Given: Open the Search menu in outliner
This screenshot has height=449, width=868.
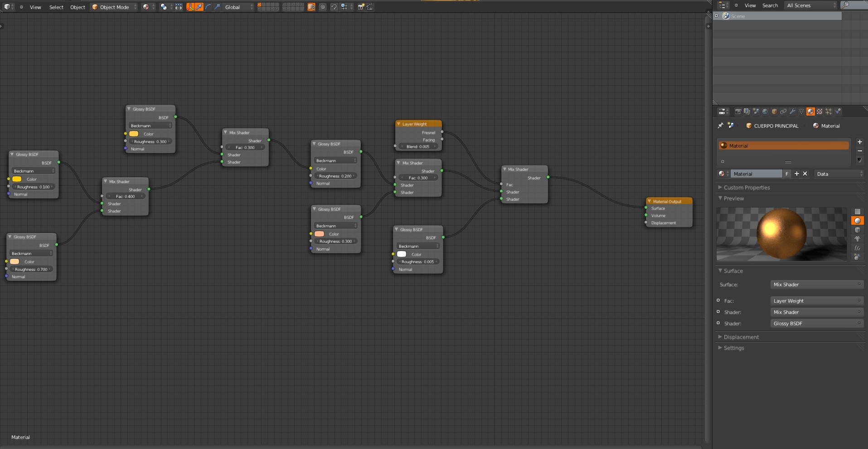Looking at the screenshot, I should click(x=770, y=5).
